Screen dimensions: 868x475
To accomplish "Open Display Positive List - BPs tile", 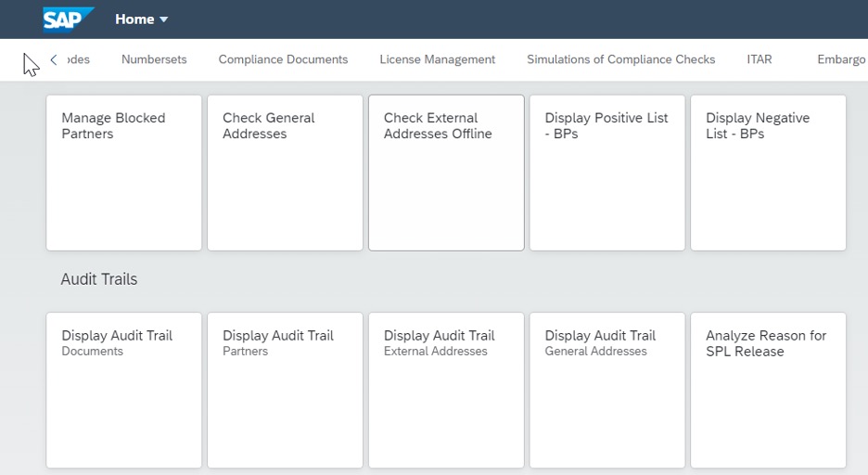I will tap(607, 173).
